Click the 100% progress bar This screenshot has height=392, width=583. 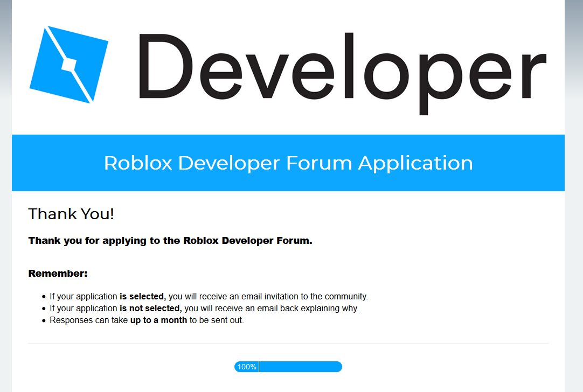pos(288,367)
